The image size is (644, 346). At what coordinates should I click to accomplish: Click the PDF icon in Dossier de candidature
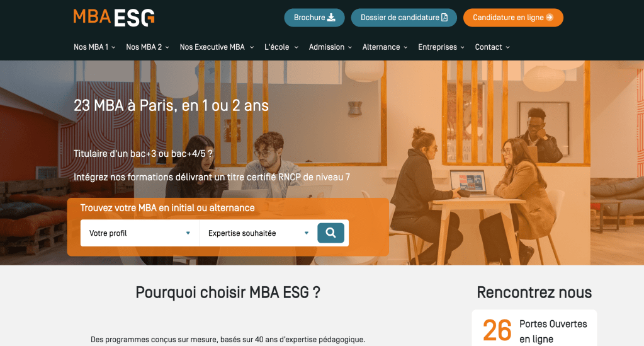coord(444,17)
